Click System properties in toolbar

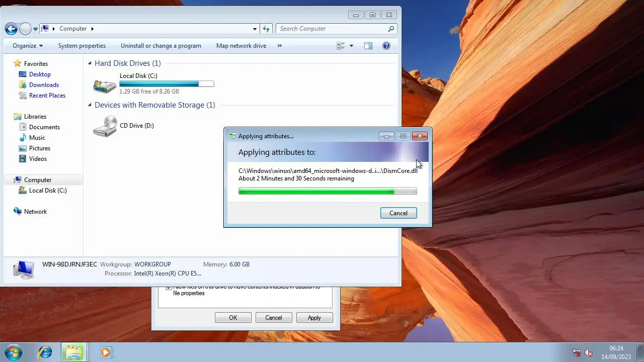coord(82,46)
